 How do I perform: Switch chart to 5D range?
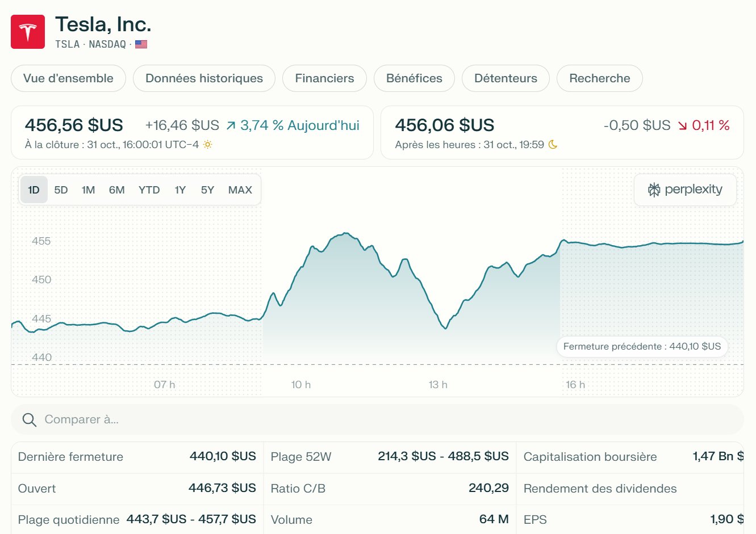pyautogui.click(x=61, y=190)
